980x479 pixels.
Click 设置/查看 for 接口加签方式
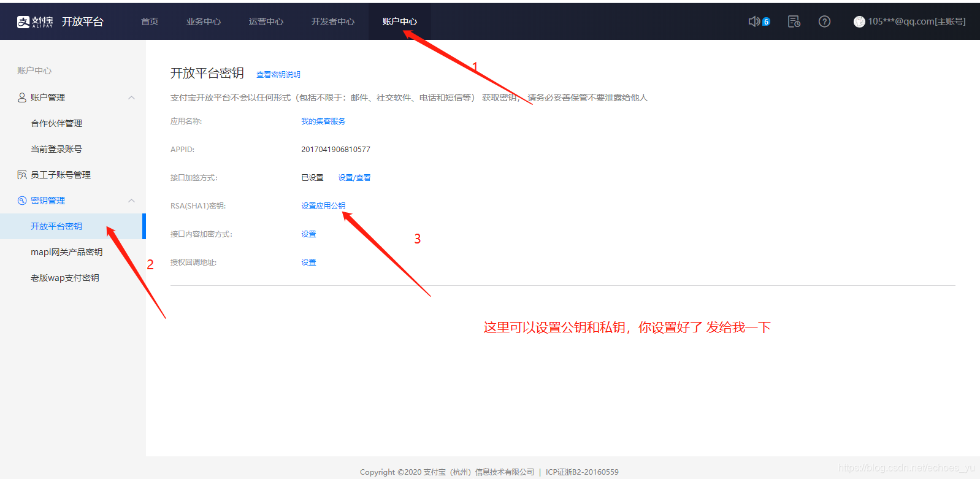[354, 178]
